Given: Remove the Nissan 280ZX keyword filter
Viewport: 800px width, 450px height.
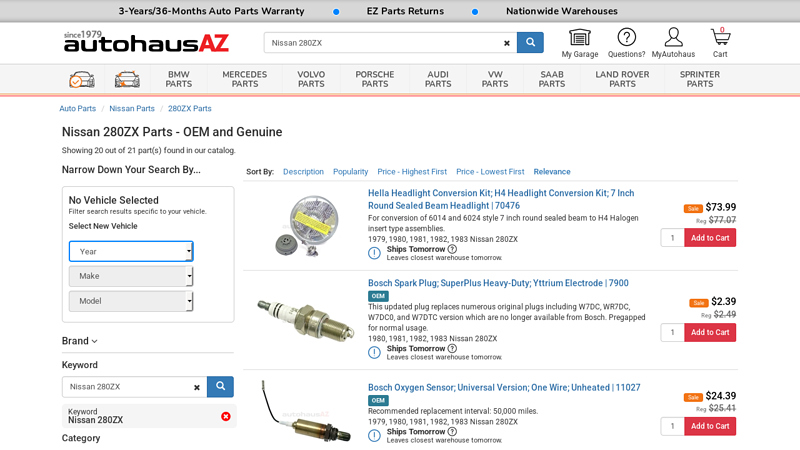Looking at the screenshot, I should click(226, 416).
